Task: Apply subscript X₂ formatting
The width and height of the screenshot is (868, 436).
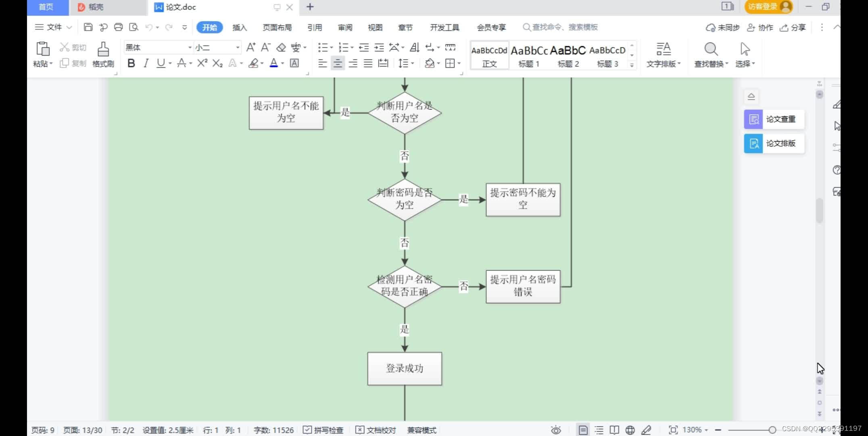Action: pyautogui.click(x=217, y=63)
